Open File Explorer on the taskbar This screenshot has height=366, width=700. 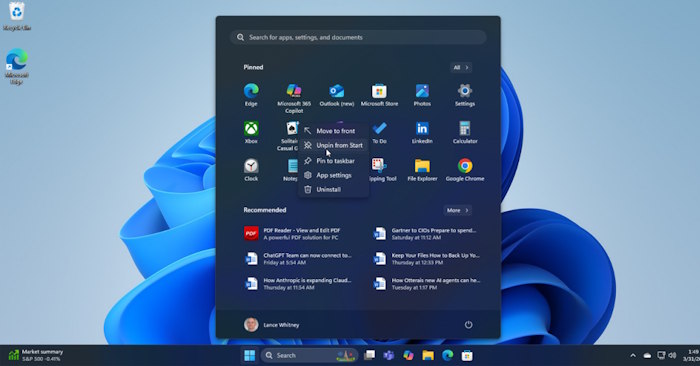tap(428, 355)
